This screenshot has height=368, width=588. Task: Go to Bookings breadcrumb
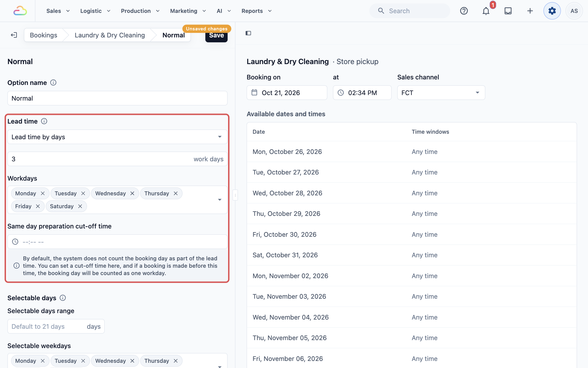point(43,35)
